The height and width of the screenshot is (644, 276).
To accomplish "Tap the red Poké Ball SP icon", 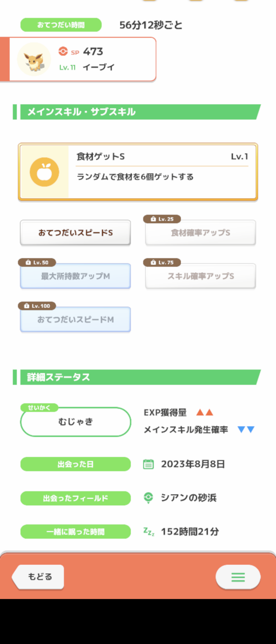I will pyautogui.click(x=63, y=52).
